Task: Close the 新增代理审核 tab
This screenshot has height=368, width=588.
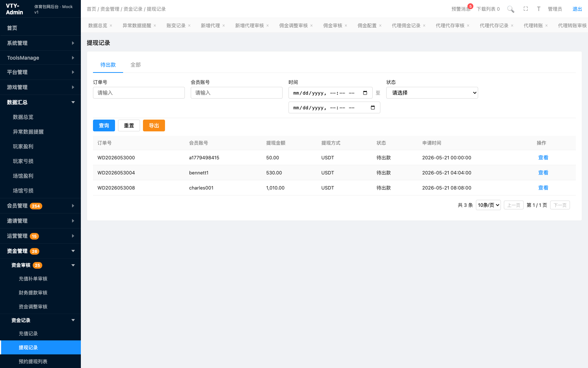Action: point(268,25)
